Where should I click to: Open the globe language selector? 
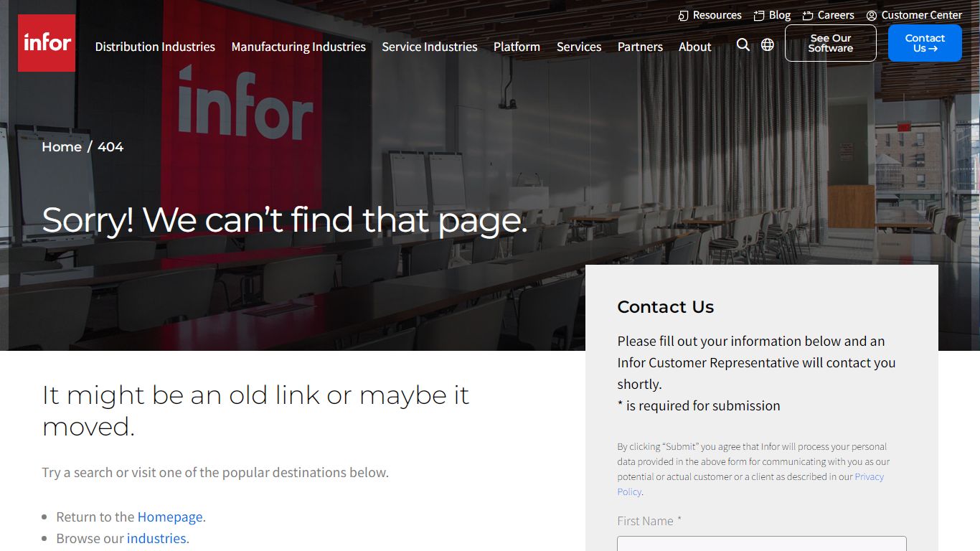click(x=768, y=45)
